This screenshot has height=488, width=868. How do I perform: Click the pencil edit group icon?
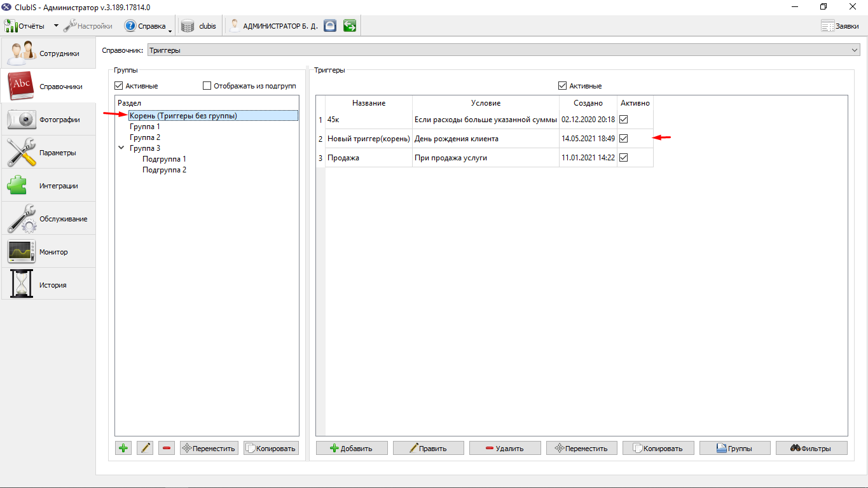point(145,449)
